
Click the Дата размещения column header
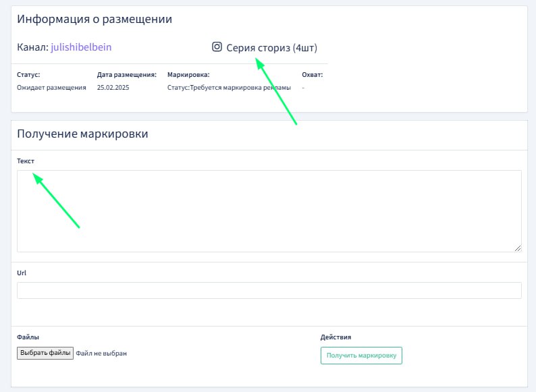[127, 75]
